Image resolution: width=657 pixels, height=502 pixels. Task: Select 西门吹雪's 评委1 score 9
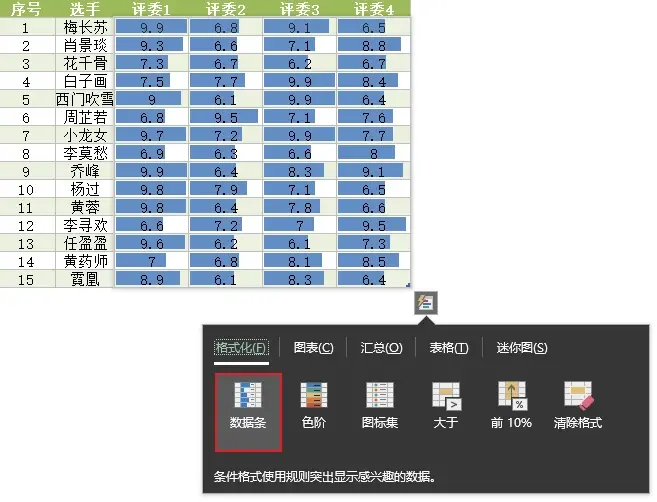tap(151, 99)
